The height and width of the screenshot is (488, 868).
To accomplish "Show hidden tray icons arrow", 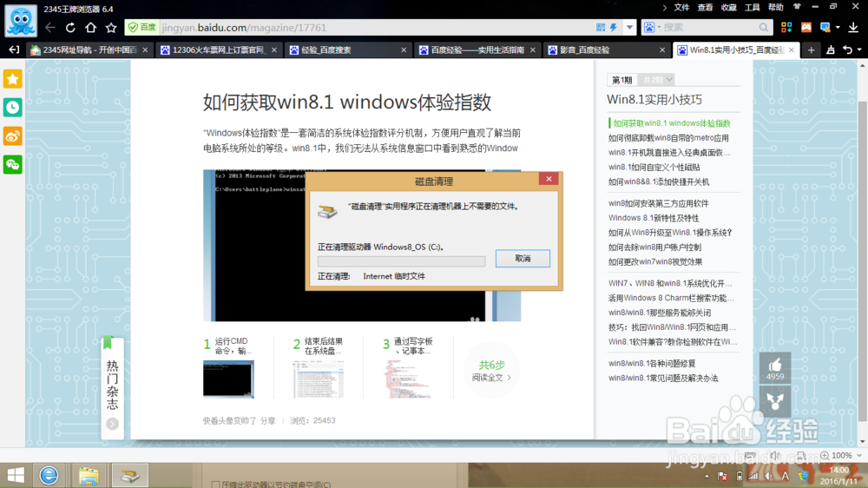I will pos(707,476).
